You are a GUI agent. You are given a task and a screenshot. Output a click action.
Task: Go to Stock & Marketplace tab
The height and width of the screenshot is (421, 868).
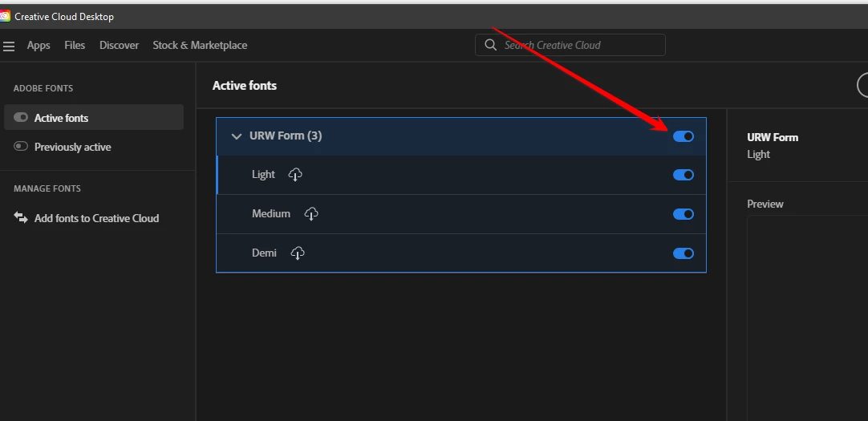(x=200, y=46)
